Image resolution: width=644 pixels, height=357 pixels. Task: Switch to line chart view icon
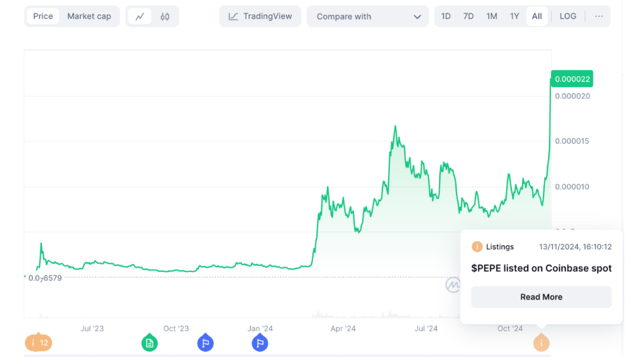140,16
